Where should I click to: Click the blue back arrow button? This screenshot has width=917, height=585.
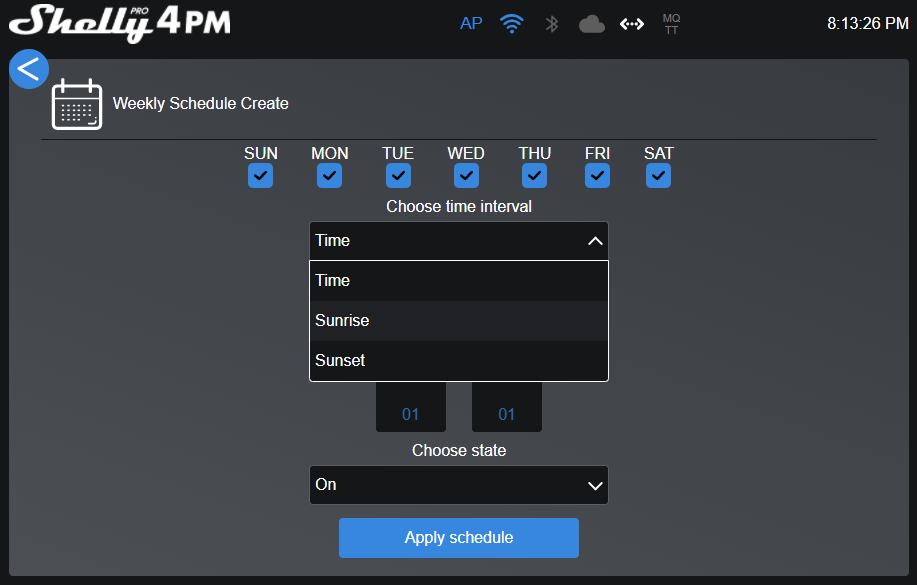pos(29,69)
